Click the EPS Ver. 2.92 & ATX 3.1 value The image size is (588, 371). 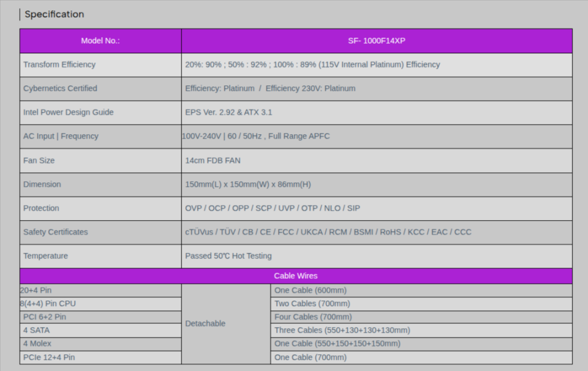229,113
